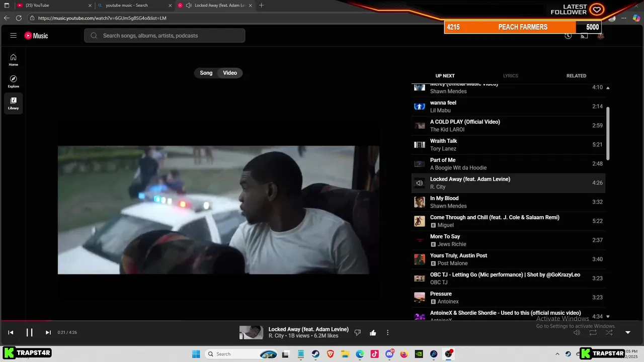Switch to youtube music - Search tab
The image size is (644, 362).
(x=135, y=6)
